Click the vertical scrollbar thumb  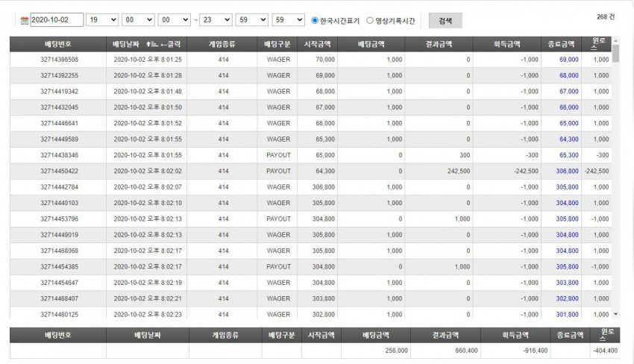(616, 54)
